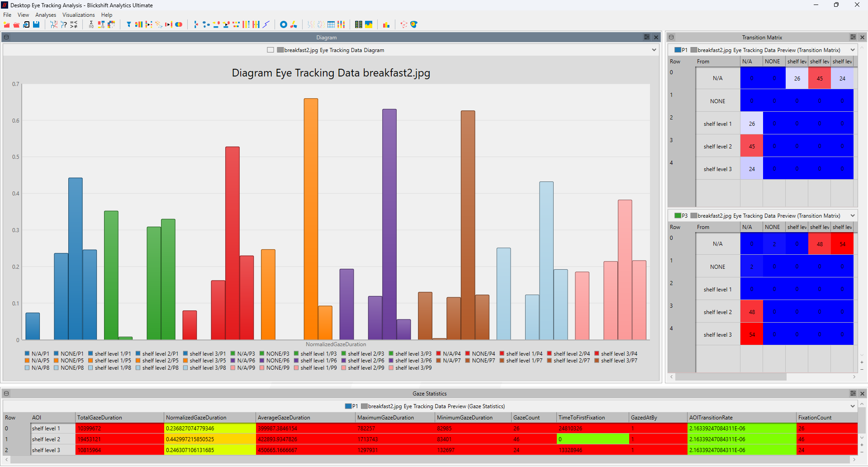Sort by NormalizedGazeDuration column header
The image size is (868, 467).
[x=196, y=418]
